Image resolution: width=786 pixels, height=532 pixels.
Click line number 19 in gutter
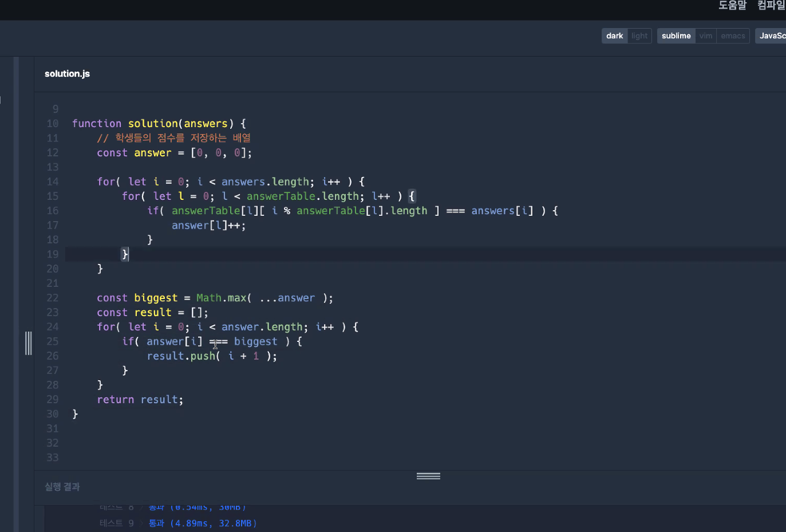click(53, 254)
